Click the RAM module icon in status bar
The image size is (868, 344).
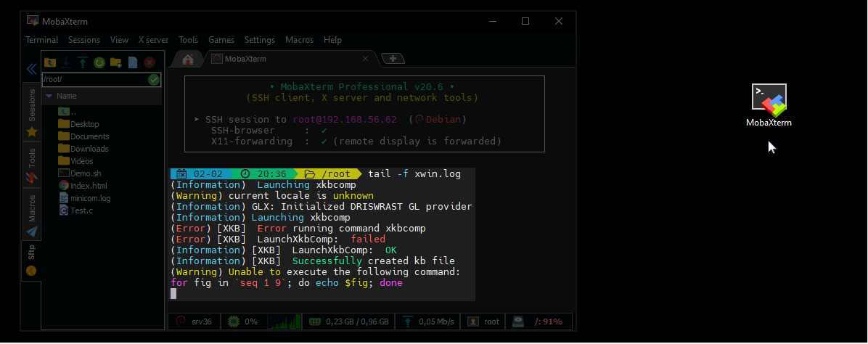click(315, 322)
